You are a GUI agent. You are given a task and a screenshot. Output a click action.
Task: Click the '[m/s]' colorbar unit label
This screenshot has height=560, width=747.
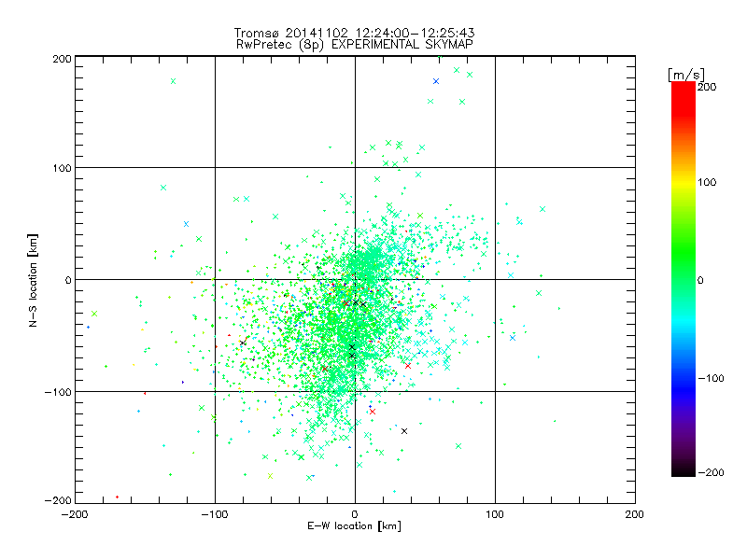tap(686, 75)
